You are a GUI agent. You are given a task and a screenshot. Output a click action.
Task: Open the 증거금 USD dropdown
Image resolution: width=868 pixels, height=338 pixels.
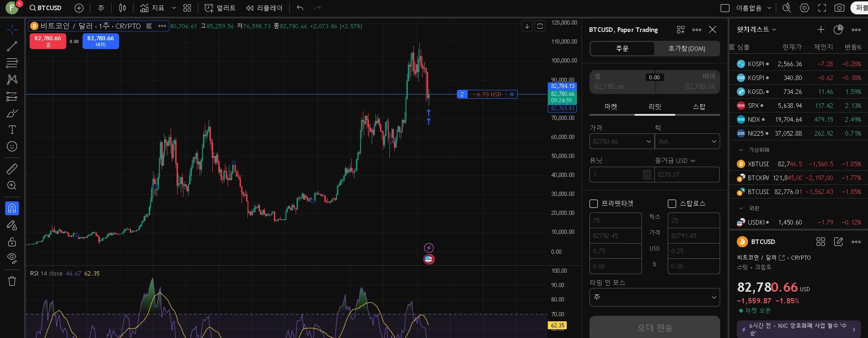pos(675,161)
